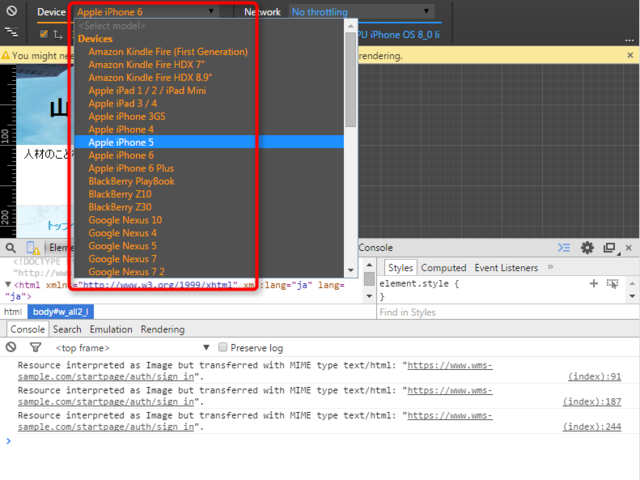Open the Network throttling dropdown
The image size is (640, 480).
click(361, 12)
